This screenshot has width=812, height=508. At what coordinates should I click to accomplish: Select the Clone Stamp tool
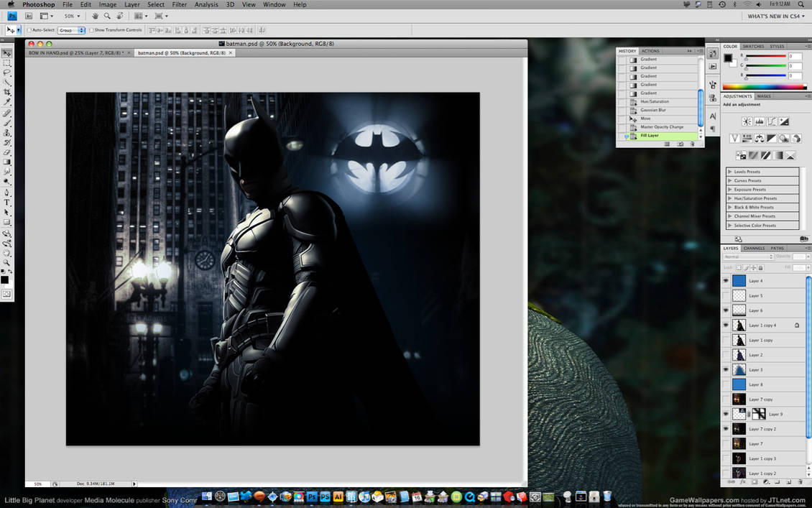click(x=6, y=132)
